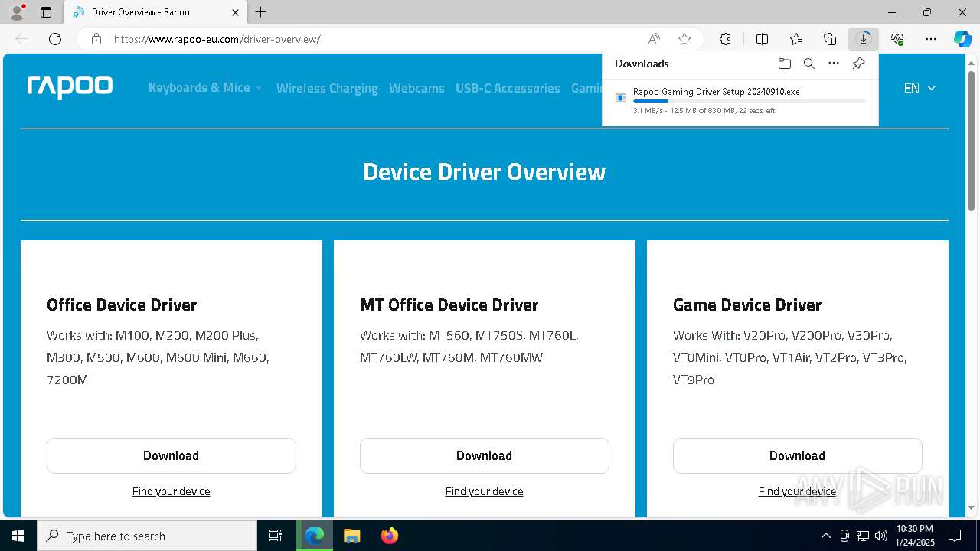980x551 pixels.
Task: Download the MT Office Device Driver
Action: 485,455
